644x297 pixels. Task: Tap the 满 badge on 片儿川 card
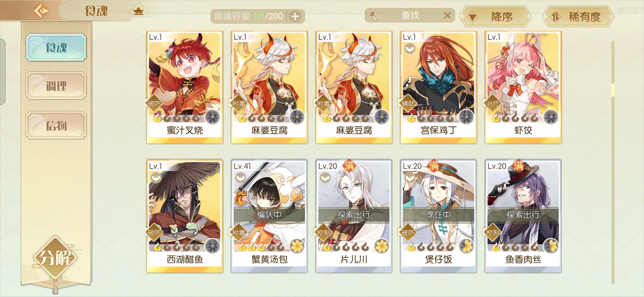click(349, 166)
